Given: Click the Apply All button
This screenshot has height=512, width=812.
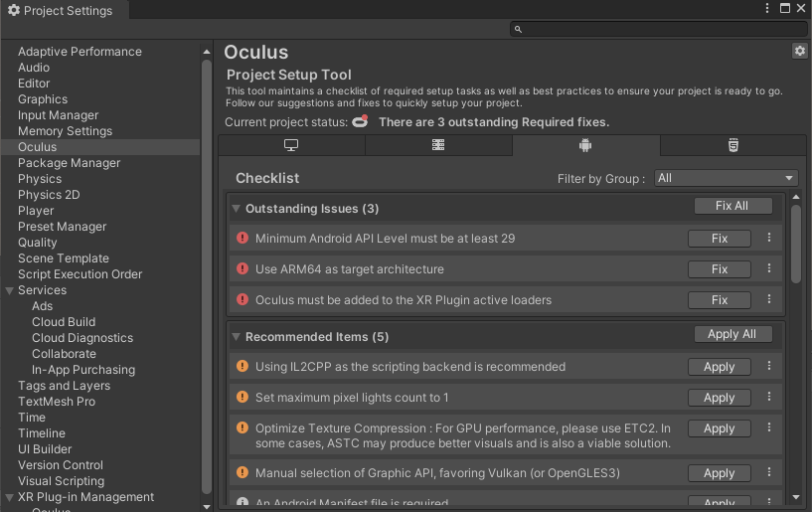Looking at the screenshot, I should (x=732, y=334).
